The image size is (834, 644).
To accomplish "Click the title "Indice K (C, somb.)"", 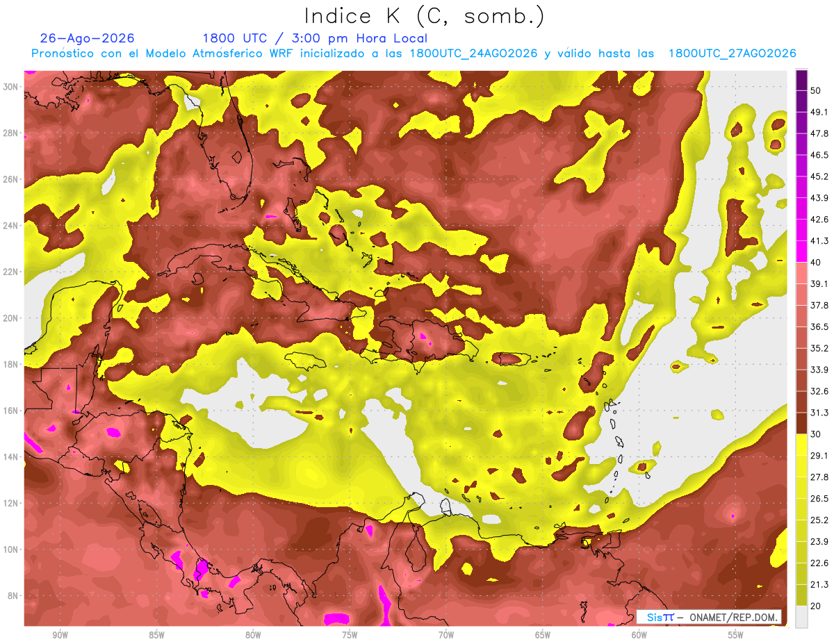I will pos(424,15).
